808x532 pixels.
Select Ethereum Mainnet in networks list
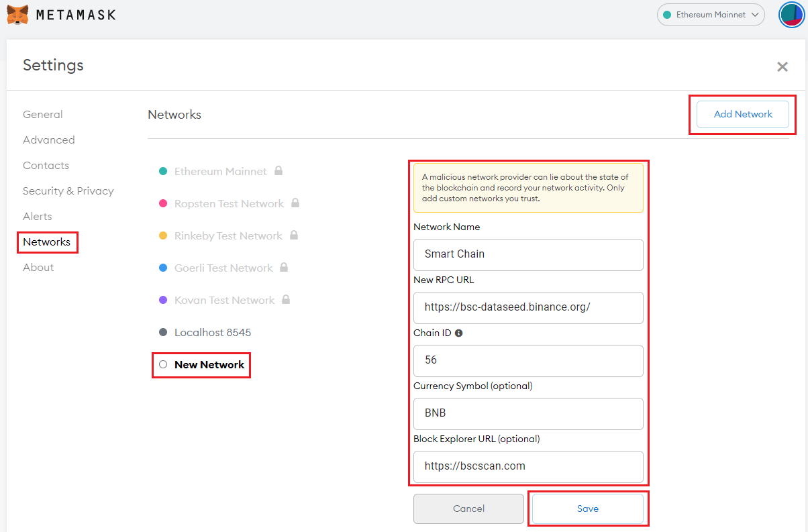point(221,171)
